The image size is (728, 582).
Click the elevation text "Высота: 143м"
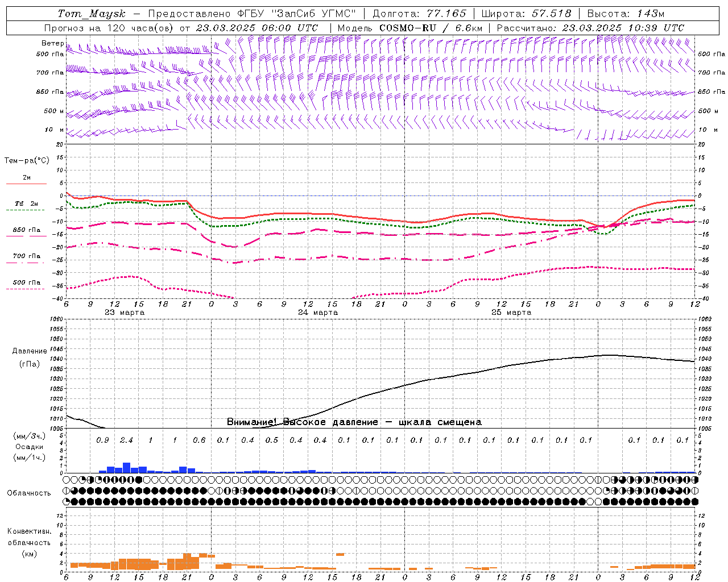pos(626,14)
